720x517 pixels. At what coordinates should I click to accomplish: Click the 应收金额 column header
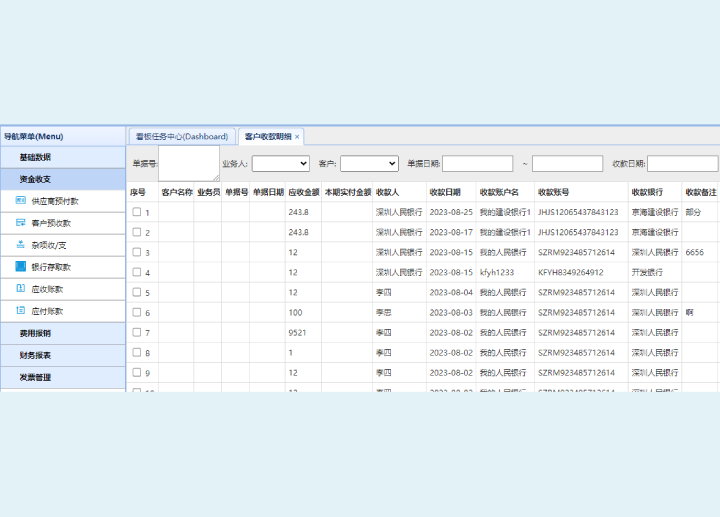click(303, 192)
